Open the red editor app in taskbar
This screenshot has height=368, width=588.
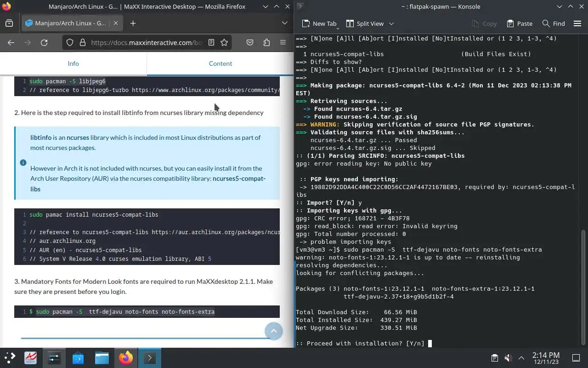30,358
